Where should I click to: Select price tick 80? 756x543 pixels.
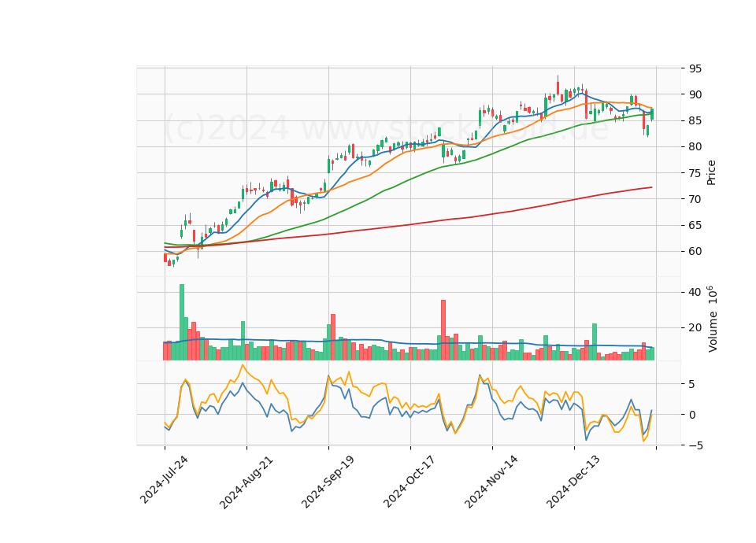click(695, 146)
